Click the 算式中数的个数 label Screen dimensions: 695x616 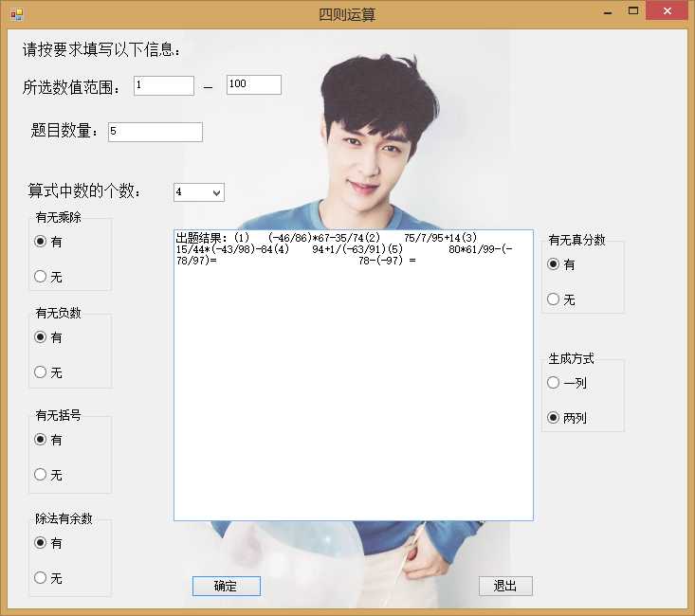(x=84, y=190)
